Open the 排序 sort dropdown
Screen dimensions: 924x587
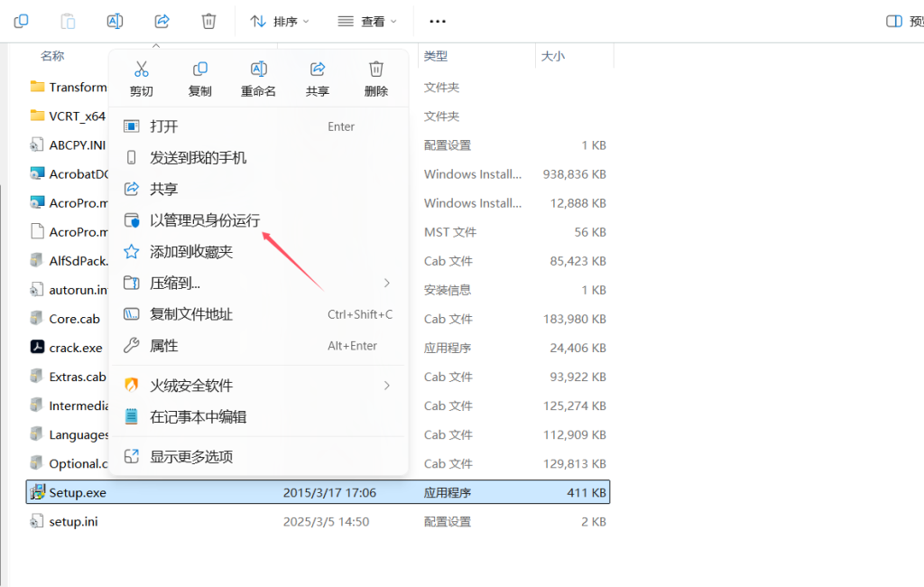[x=279, y=20]
